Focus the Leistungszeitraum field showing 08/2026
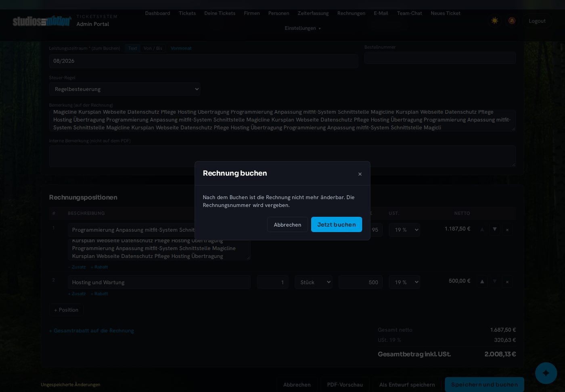 [203, 61]
